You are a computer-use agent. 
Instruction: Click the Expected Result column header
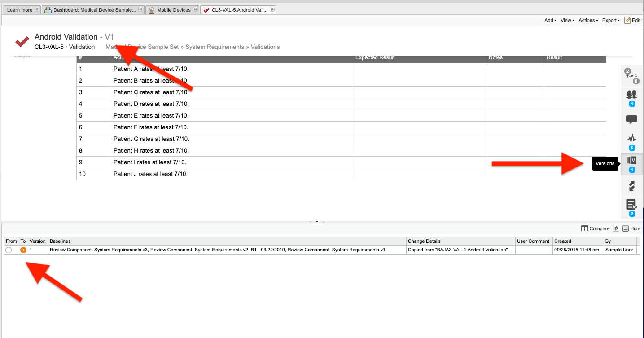tap(420, 57)
